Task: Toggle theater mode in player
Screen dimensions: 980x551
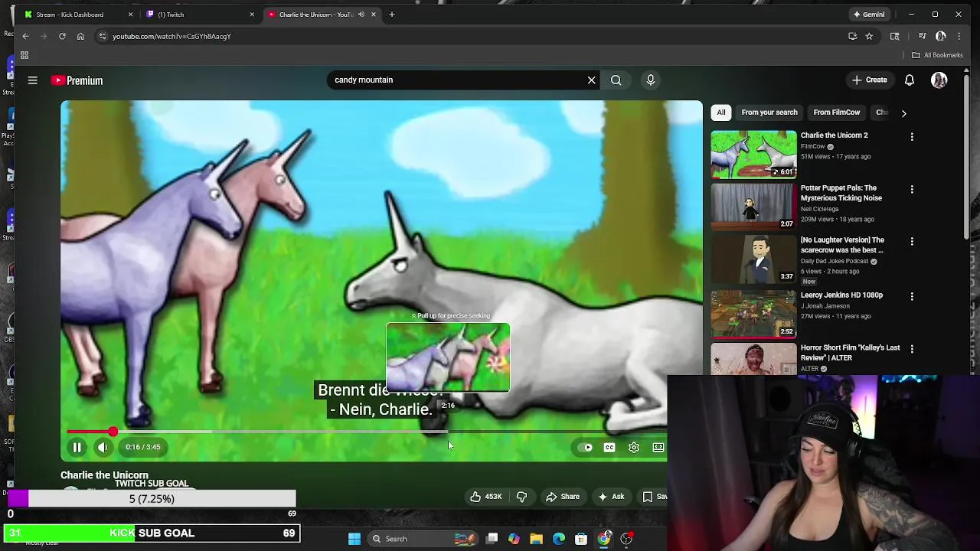Action: coord(658,448)
